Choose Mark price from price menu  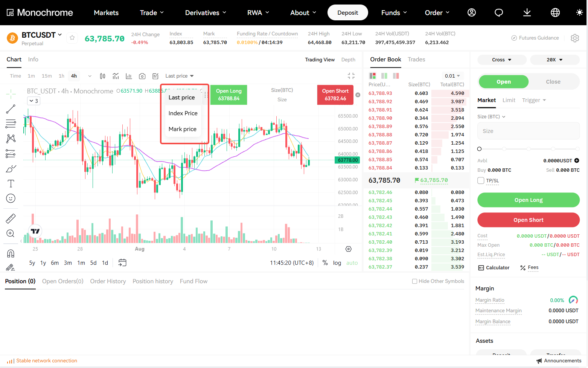coord(183,129)
